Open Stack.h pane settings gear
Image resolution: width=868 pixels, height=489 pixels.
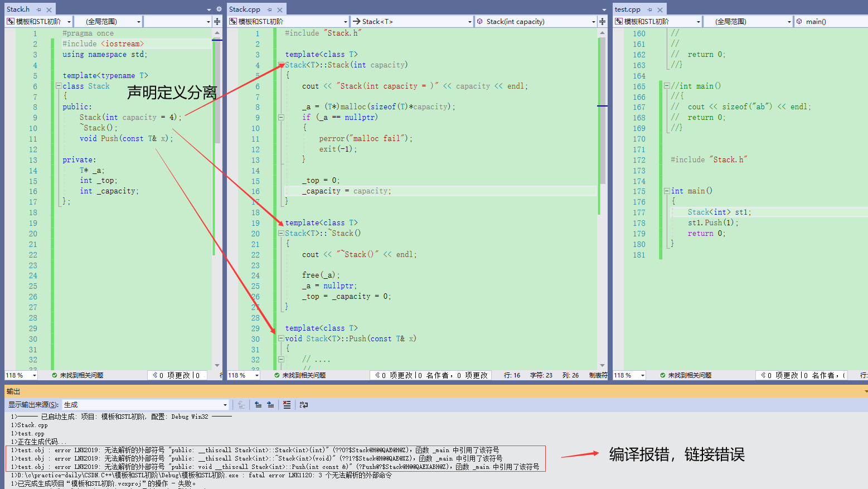tap(219, 9)
